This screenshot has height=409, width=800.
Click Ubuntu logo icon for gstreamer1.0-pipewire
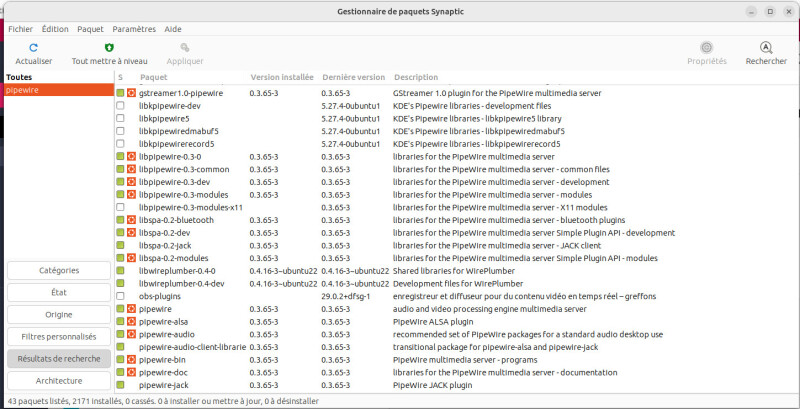click(x=131, y=93)
